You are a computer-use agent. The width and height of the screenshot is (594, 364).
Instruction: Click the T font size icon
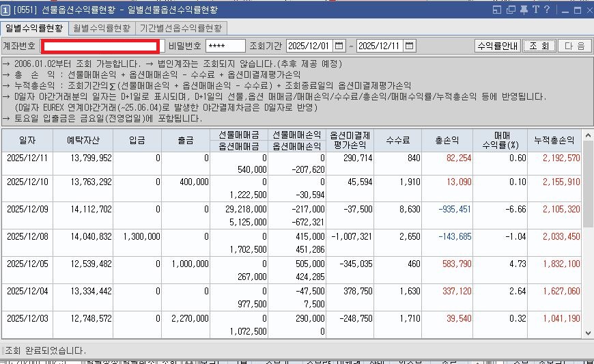click(x=536, y=10)
